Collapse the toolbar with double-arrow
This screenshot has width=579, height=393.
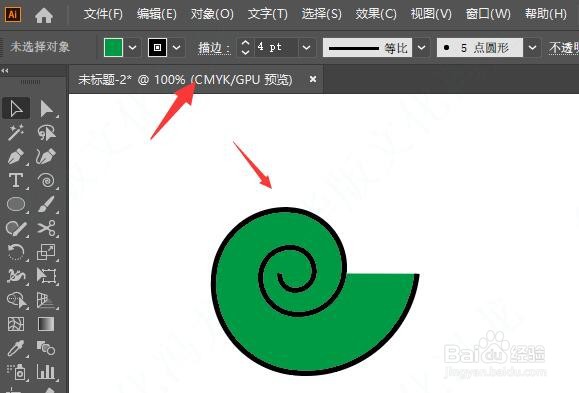(5, 70)
